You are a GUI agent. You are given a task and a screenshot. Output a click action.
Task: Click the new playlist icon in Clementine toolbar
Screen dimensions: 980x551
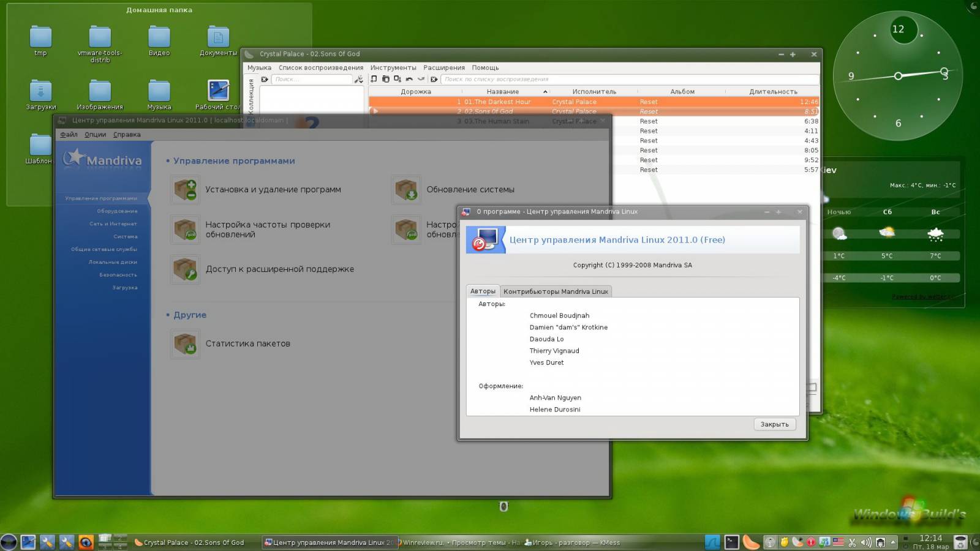tap(374, 79)
